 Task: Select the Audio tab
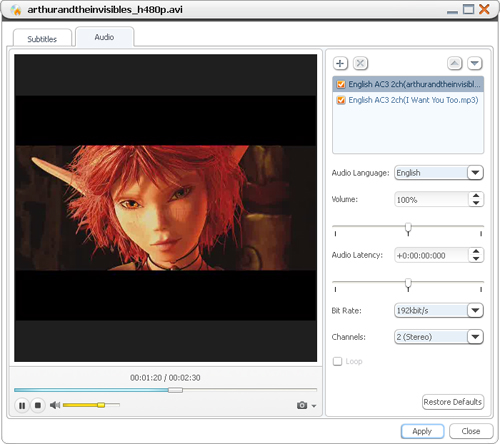coord(104,37)
